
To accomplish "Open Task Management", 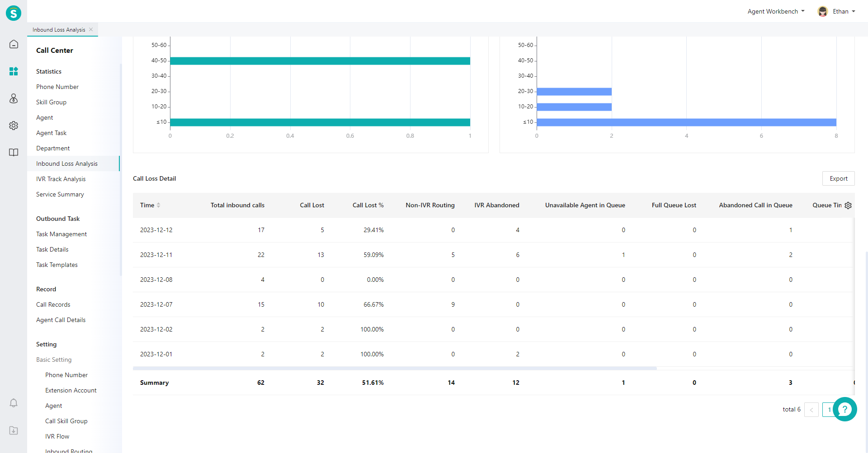I will pos(61,234).
